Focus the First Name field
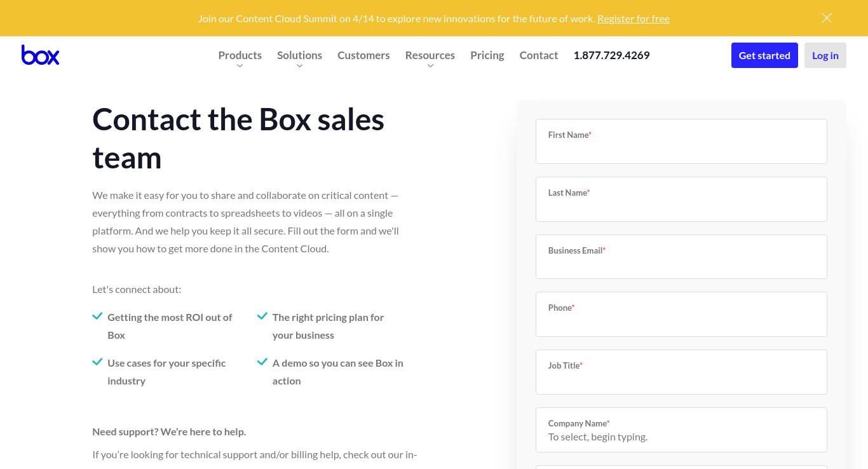Viewport: 868px width, 469px height. [x=681, y=141]
